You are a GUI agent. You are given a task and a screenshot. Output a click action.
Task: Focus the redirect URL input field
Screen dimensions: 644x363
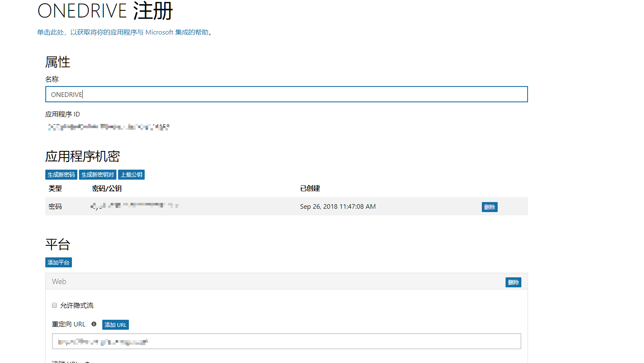click(286, 341)
